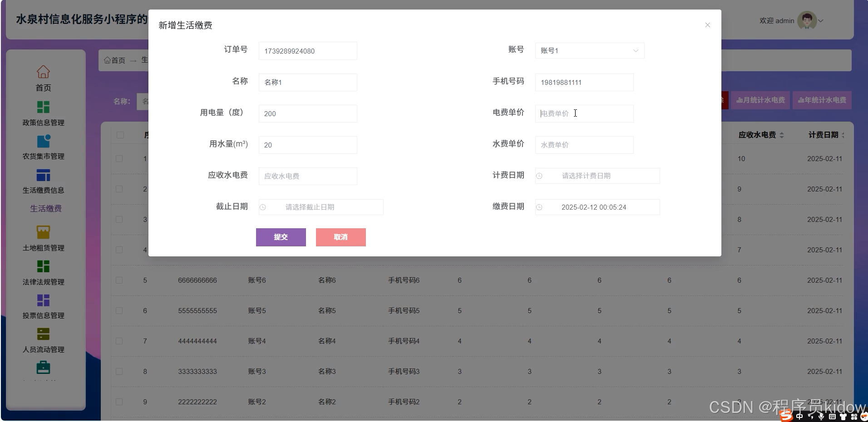Open the 计费日期 date picker
The width and height of the screenshot is (868, 422).
[x=597, y=176]
